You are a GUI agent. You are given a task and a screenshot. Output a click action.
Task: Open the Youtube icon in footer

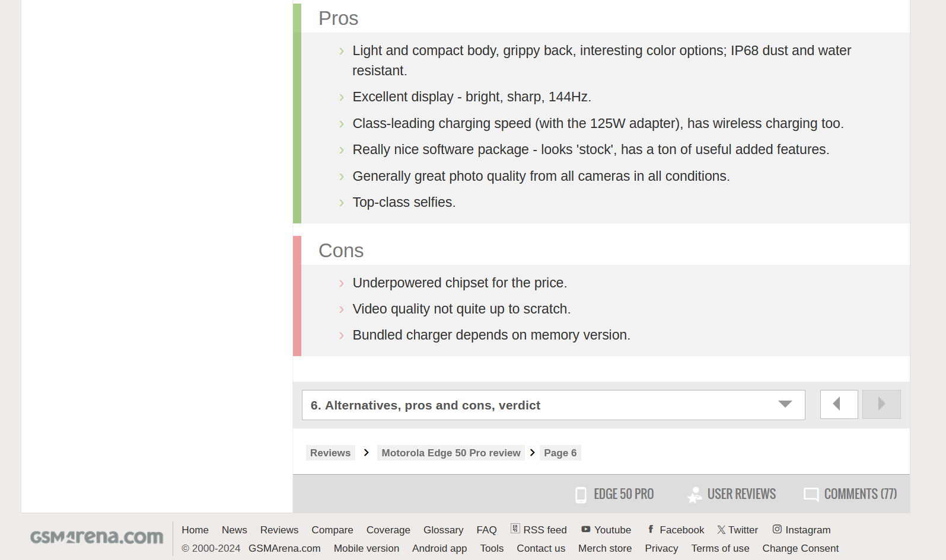tap(586, 529)
